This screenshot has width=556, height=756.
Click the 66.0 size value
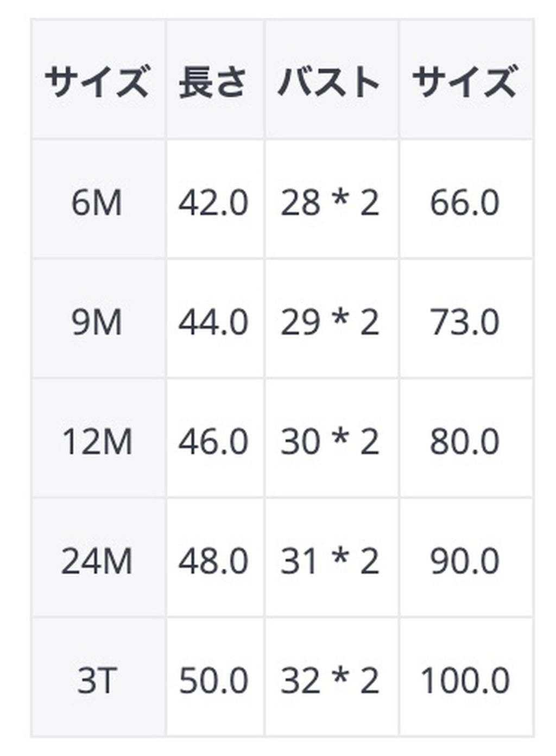[x=464, y=202]
